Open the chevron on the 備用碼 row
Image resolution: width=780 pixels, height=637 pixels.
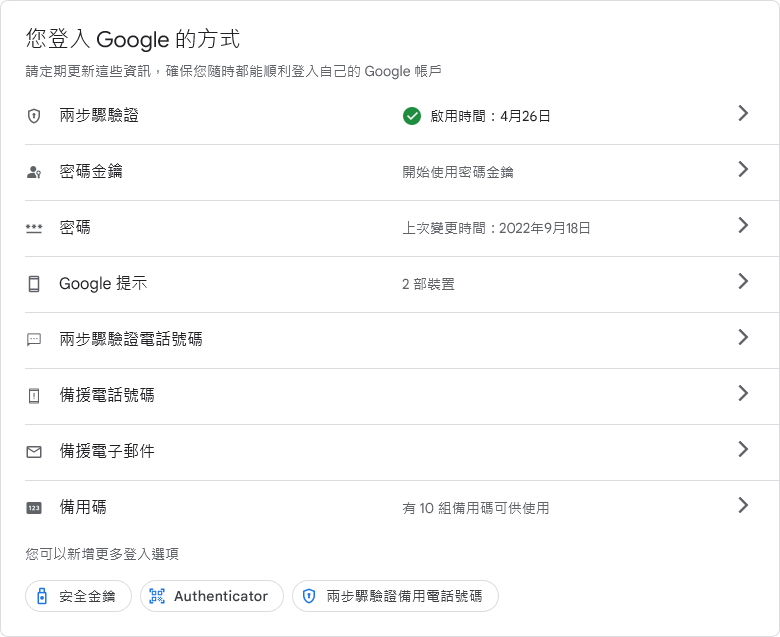coord(743,505)
